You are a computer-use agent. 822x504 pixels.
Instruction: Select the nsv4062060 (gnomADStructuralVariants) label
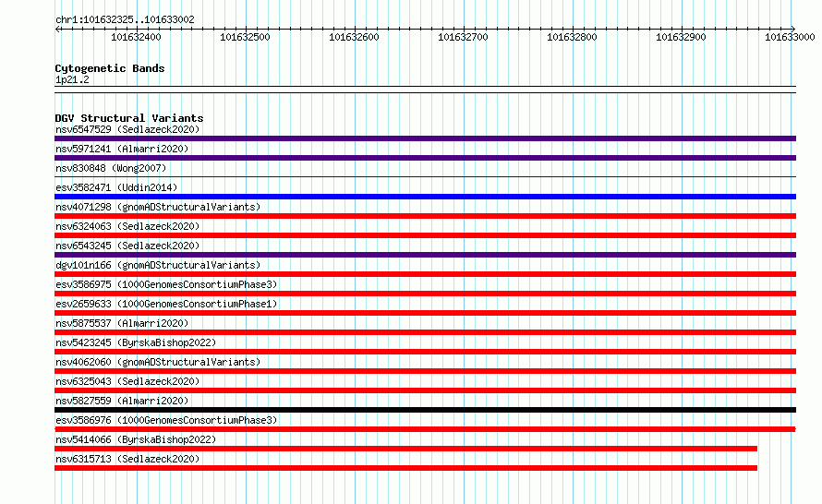(158, 362)
